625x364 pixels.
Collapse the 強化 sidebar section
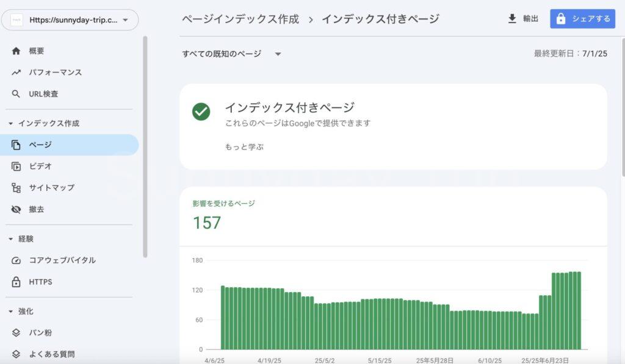11,311
